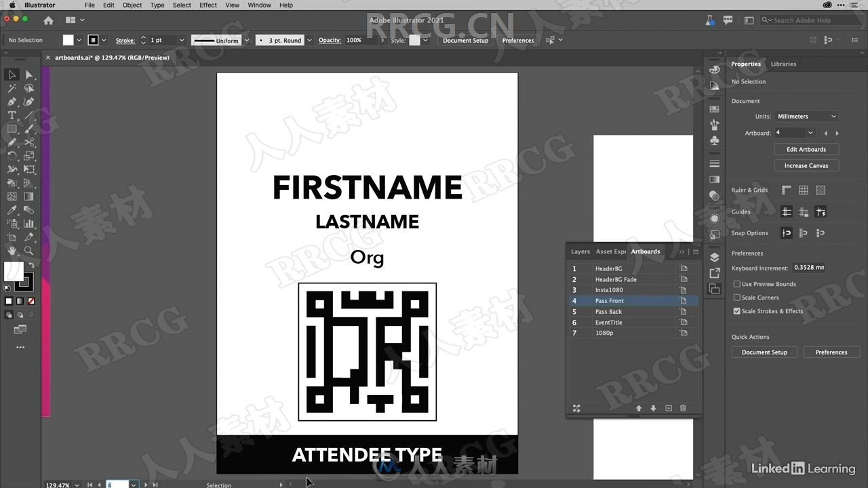This screenshot has height=488, width=868.
Task: Select the Rectangle tool
Action: [x=12, y=129]
